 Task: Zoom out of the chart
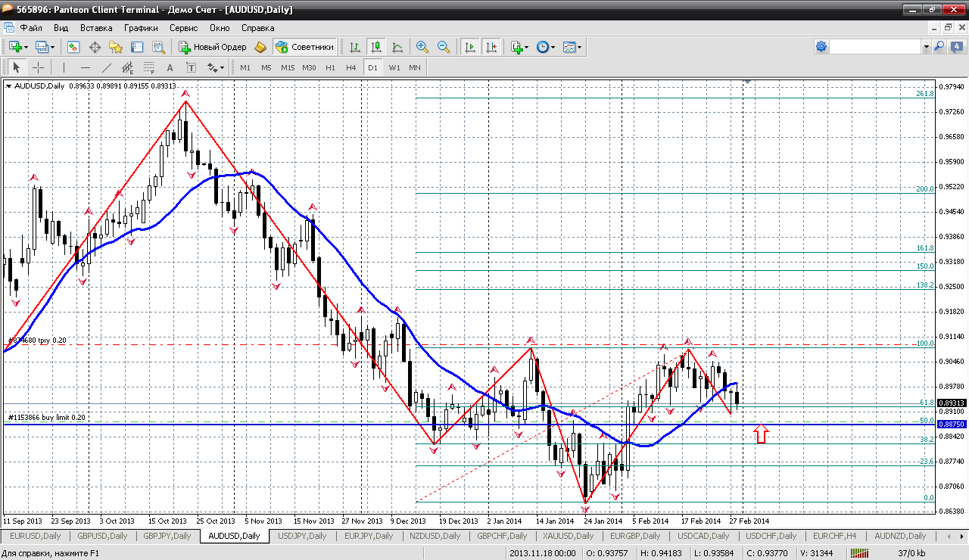pyautogui.click(x=444, y=47)
